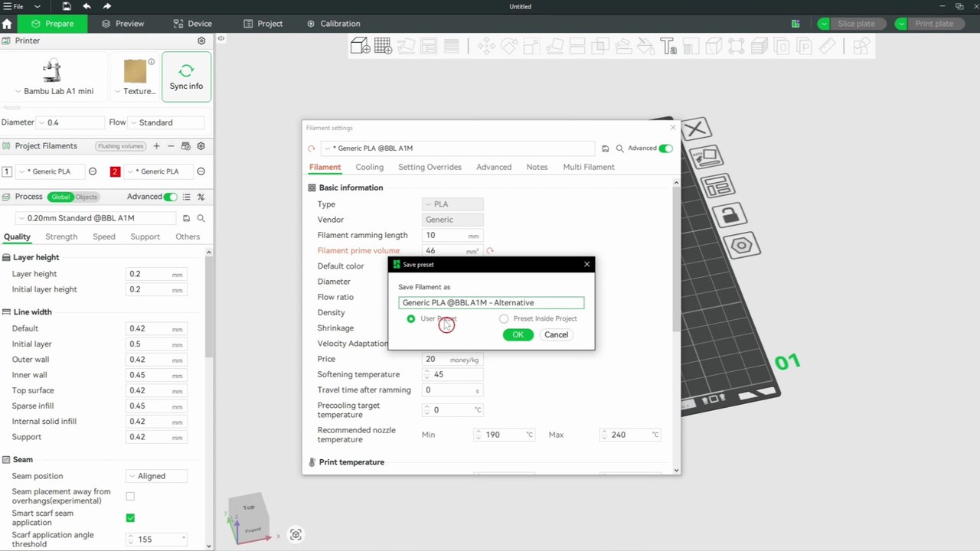Click the red filament 2 swatch
The width and height of the screenshot is (980, 551).
(x=115, y=171)
